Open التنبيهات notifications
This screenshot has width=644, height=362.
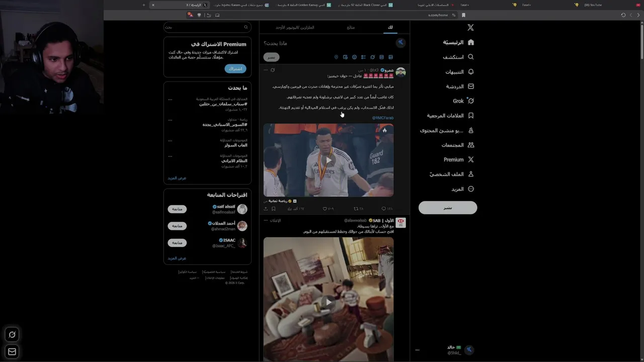[459, 72]
